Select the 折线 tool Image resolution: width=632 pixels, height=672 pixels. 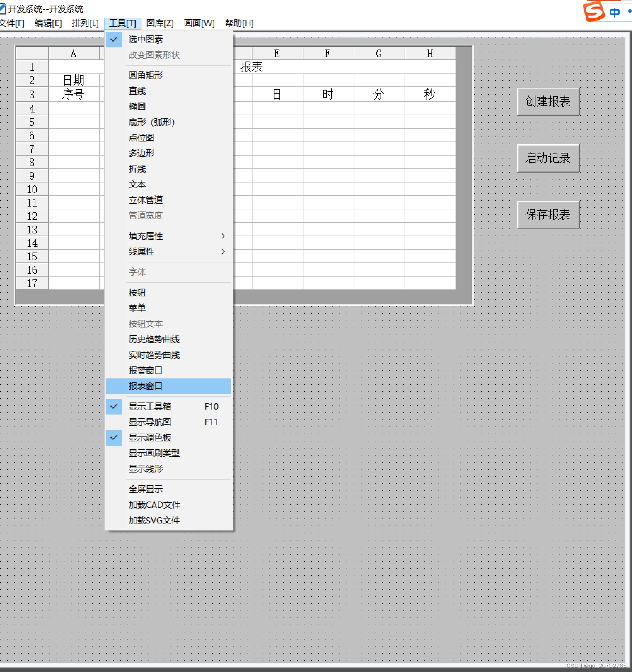(x=169, y=169)
